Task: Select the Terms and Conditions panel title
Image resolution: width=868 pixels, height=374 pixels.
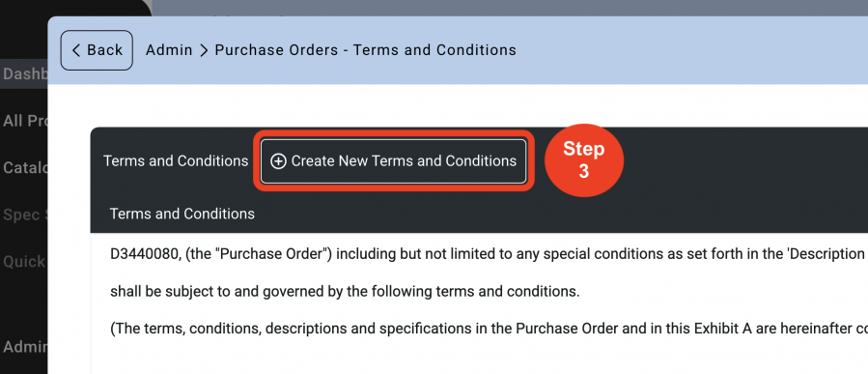Action: pyautogui.click(x=176, y=161)
